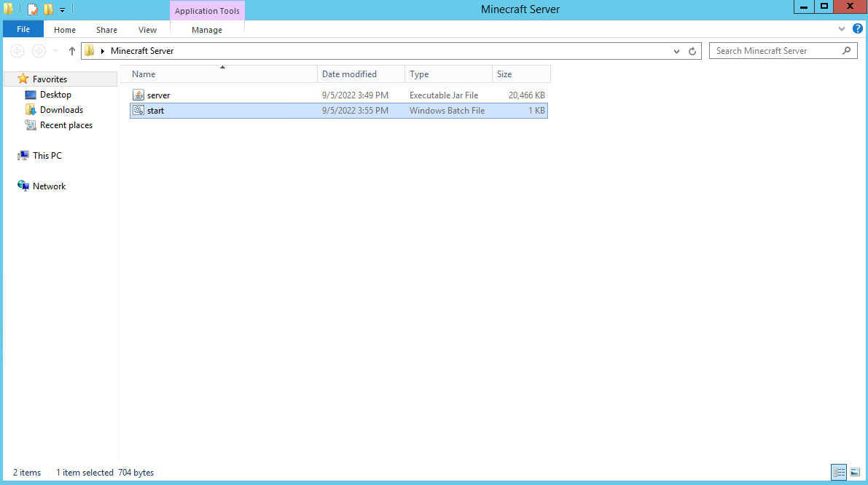Open Downloads in the navigation pane

(61, 110)
